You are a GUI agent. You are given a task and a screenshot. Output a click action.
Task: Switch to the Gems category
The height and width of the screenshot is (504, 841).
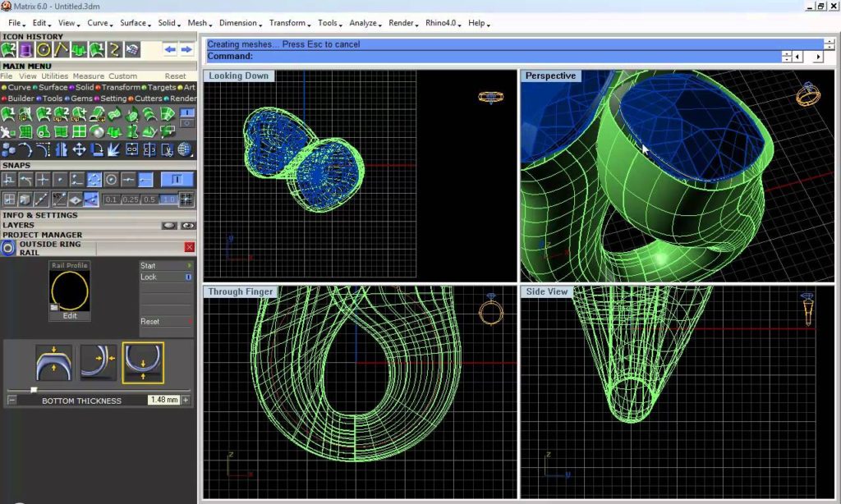pos(80,99)
